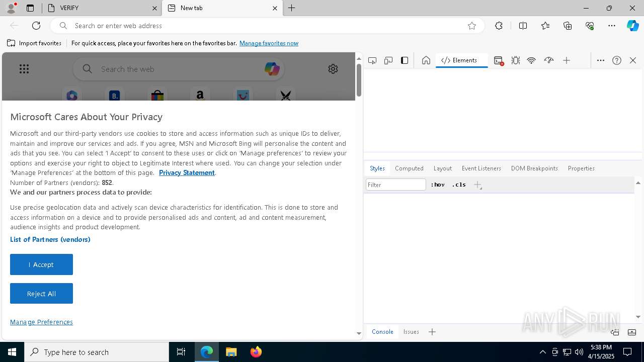644x362 pixels.
Task: Open browser Extensions puzzle icon
Action: (x=499, y=26)
